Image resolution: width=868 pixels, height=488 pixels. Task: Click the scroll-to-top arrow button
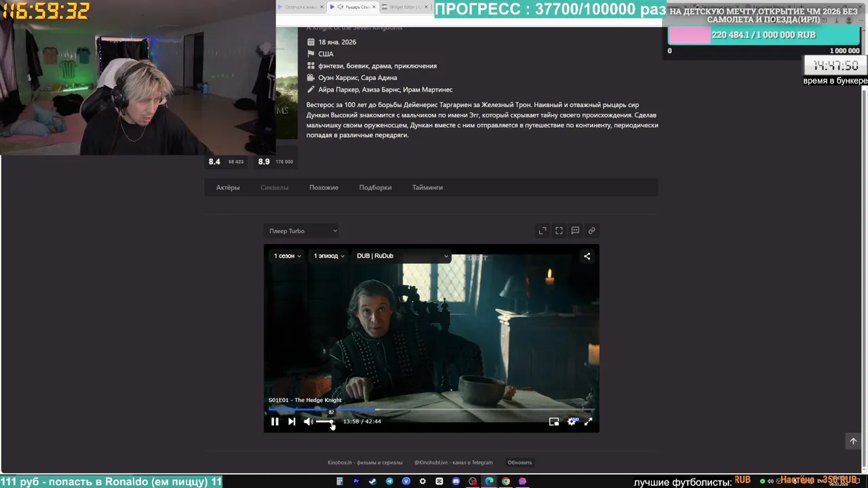853,441
